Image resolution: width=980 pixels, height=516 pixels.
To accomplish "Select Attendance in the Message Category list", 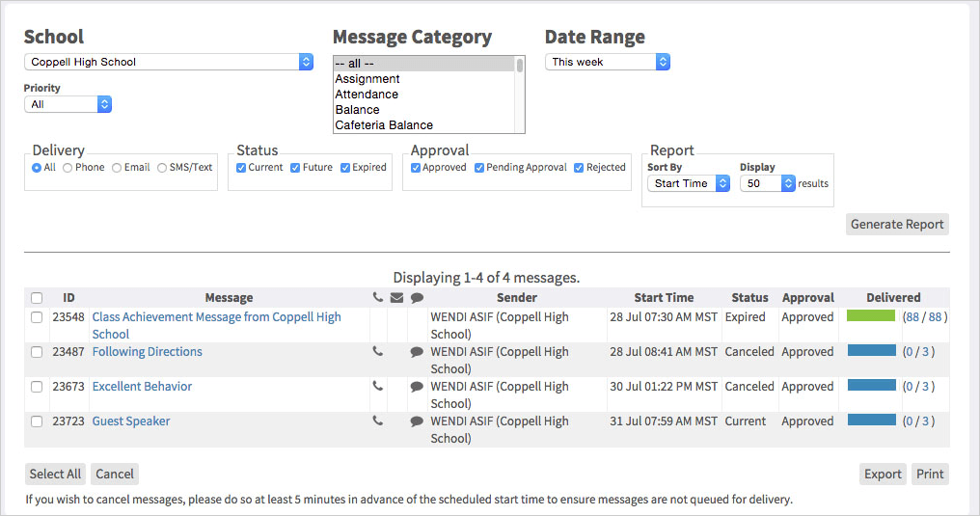I will coord(367,95).
